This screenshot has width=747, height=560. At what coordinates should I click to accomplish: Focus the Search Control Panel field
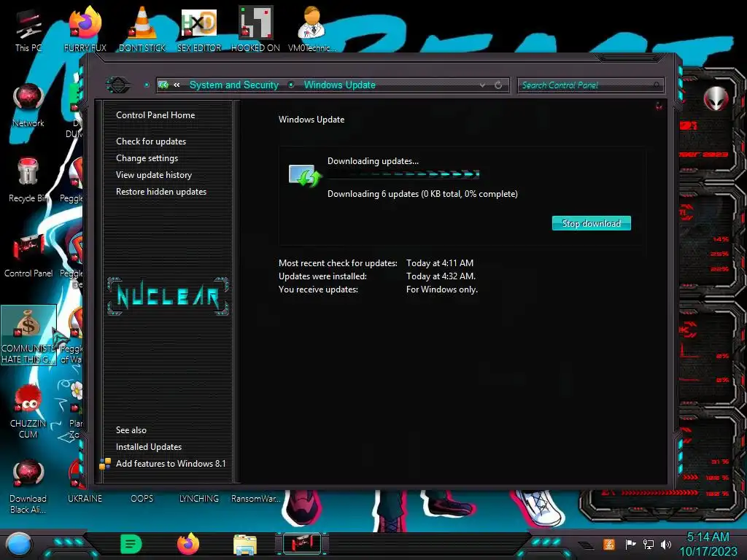pyautogui.click(x=590, y=85)
